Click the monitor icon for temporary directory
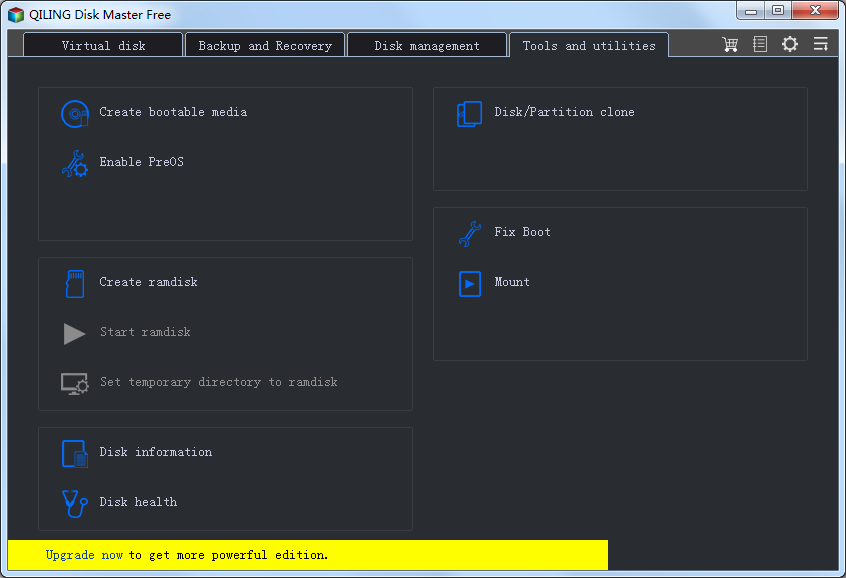846x578 pixels. coord(74,384)
